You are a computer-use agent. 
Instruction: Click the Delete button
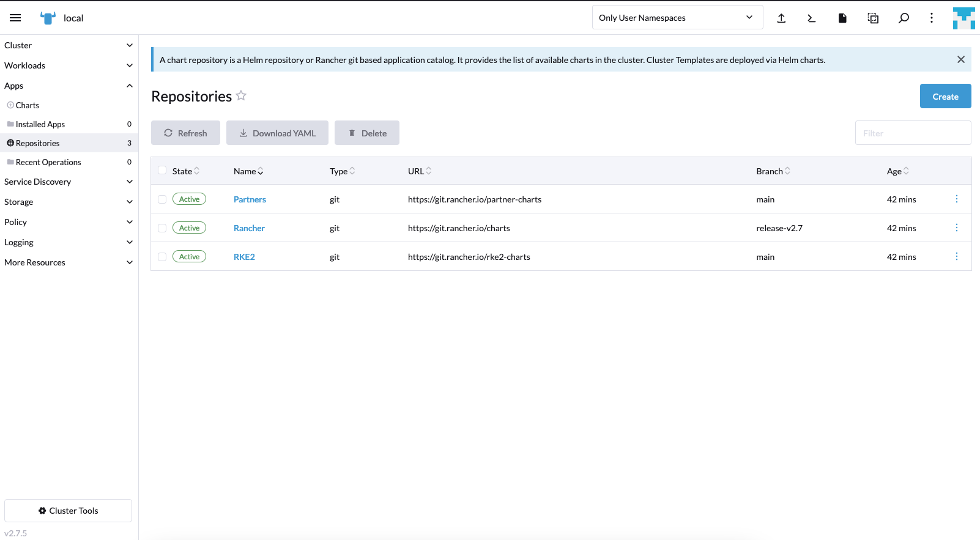[x=367, y=133]
